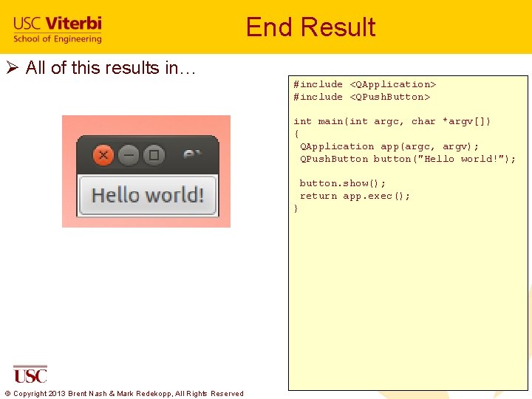Click the 'QApplication app(argc, argv);' line

[389, 146]
